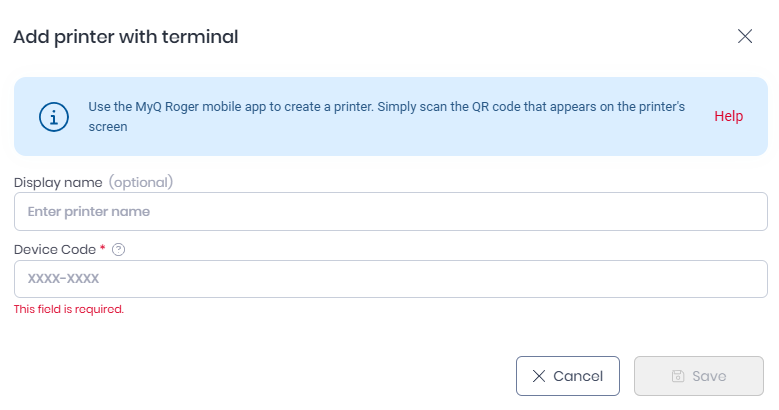
Task: Click the 'This field is required' error message
Action: (x=69, y=309)
